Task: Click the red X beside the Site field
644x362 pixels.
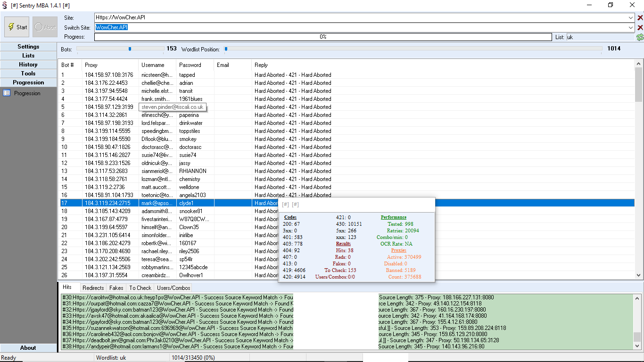Action: pos(640,18)
